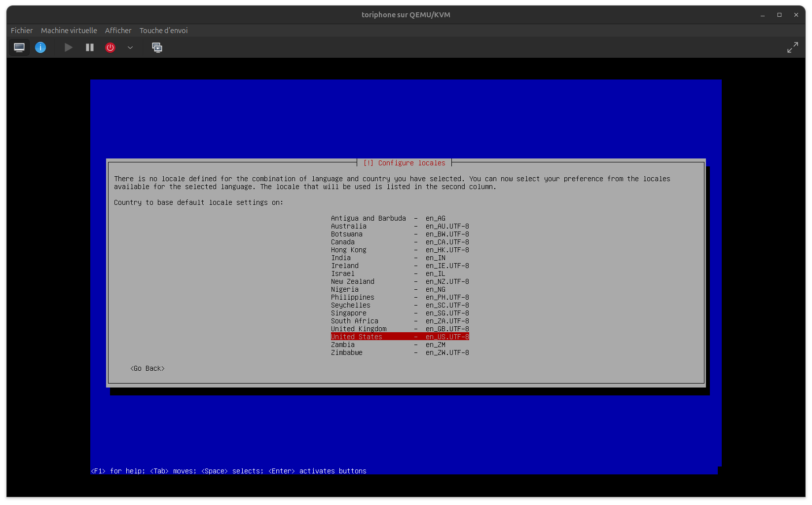The height and width of the screenshot is (505, 812).
Task: Show the graphical console view
Action: click(x=19, y=47)
